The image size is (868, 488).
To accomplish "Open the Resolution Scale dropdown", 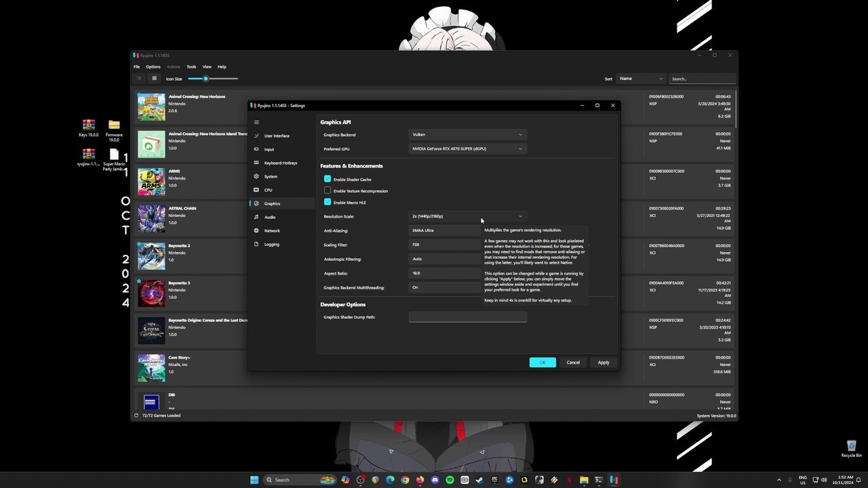I will [467, 216].
